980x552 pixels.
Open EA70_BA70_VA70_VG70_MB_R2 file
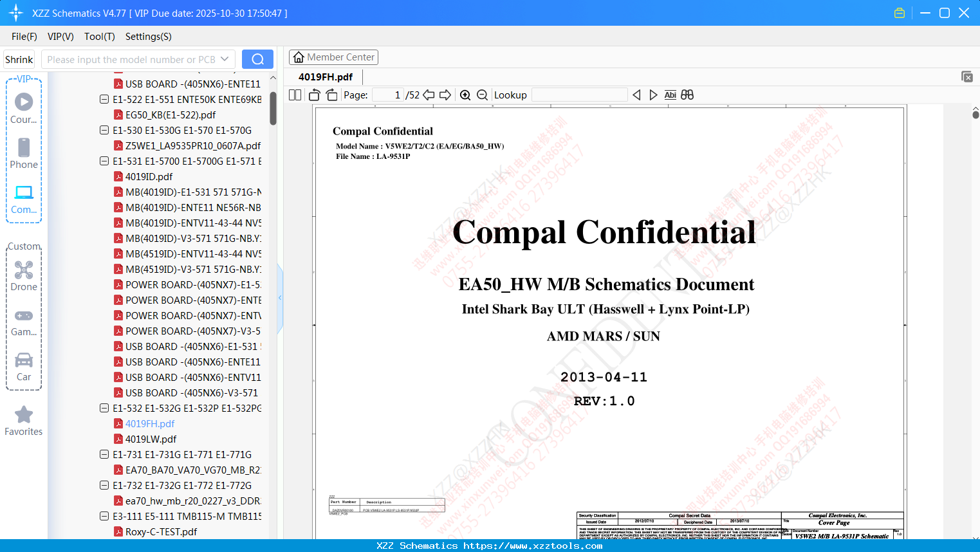(x=188, y=470)
